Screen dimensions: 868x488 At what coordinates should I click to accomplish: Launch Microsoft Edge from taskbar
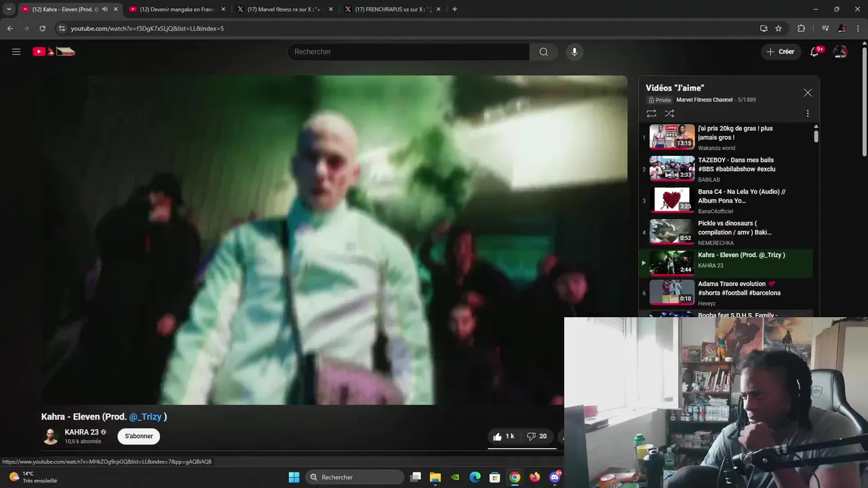click(475, 477)
